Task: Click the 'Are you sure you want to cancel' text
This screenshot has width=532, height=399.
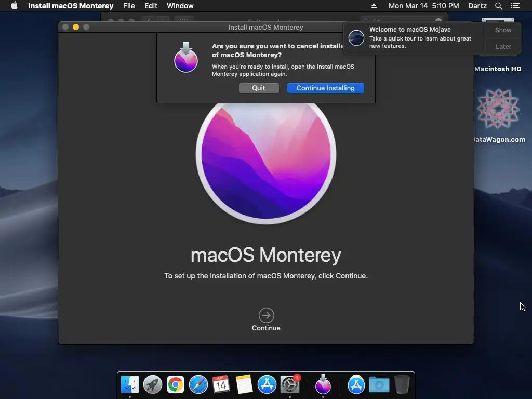Action: pos(277,50)
